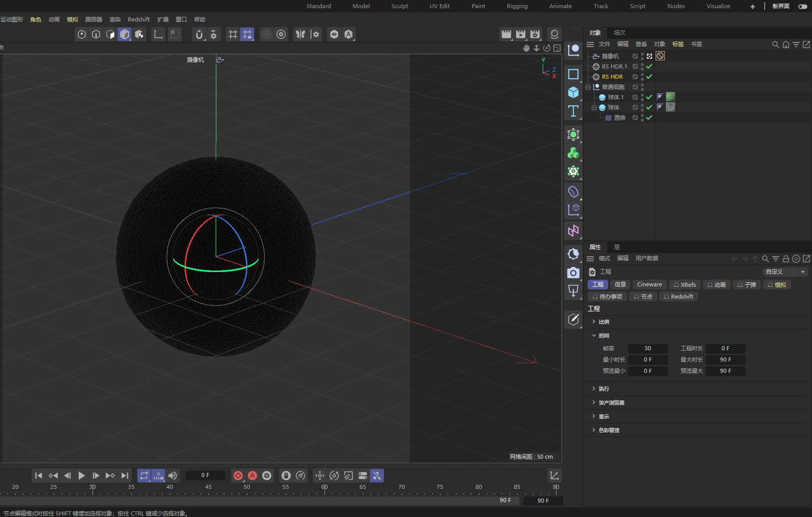812x517 pixels.
Task: Toggle enable checkmark for RS HDR object
Action: tap(649, 77)
